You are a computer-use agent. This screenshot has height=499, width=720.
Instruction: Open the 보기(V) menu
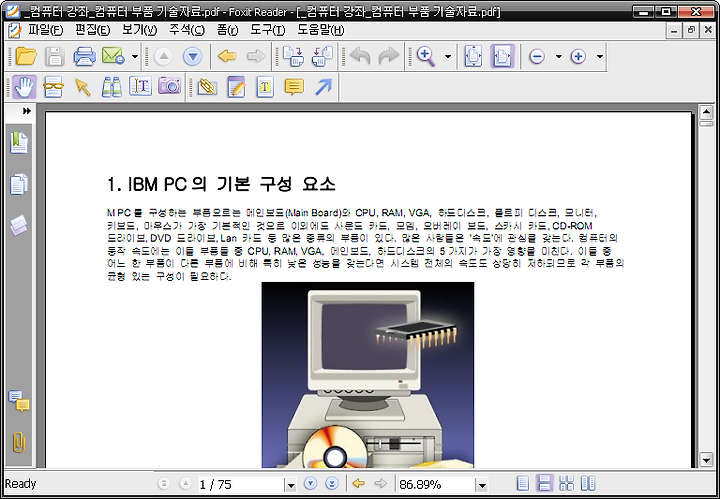tap(139, 30)
